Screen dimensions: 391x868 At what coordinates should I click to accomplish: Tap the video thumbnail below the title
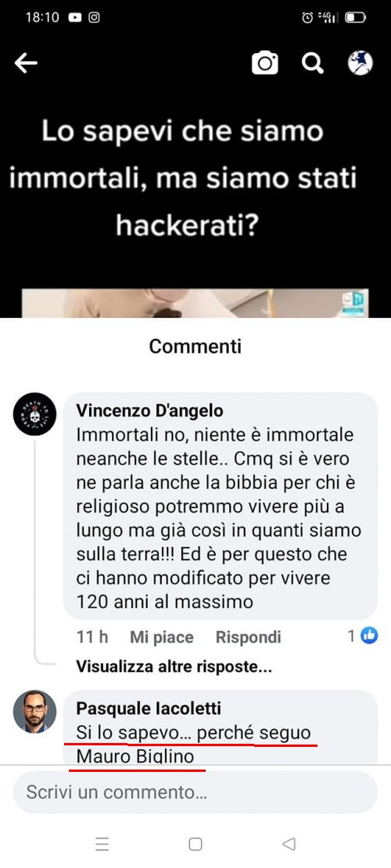195,303
